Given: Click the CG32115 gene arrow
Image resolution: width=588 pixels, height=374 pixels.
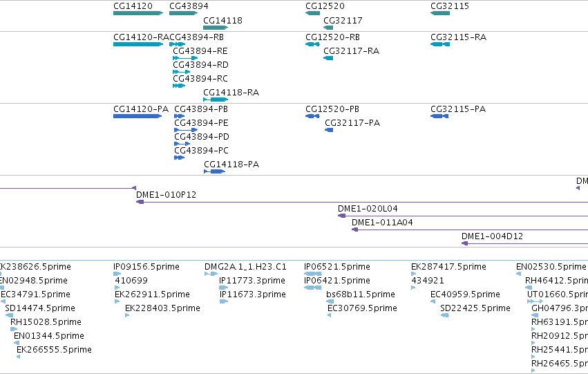Looking at the screenshot, I should point(440,13).
